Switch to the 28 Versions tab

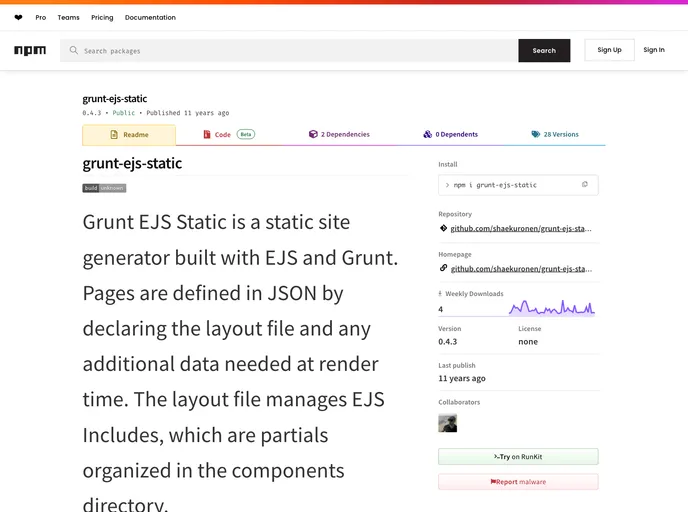555,134
